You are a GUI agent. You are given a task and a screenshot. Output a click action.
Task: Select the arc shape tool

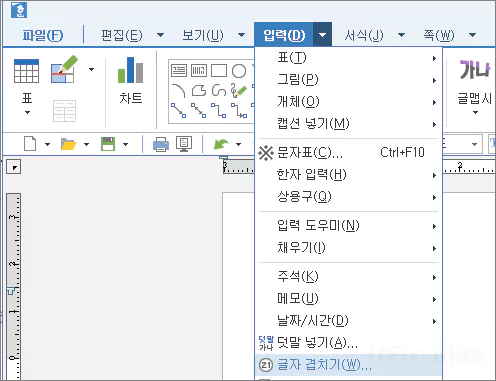(178, 90)
